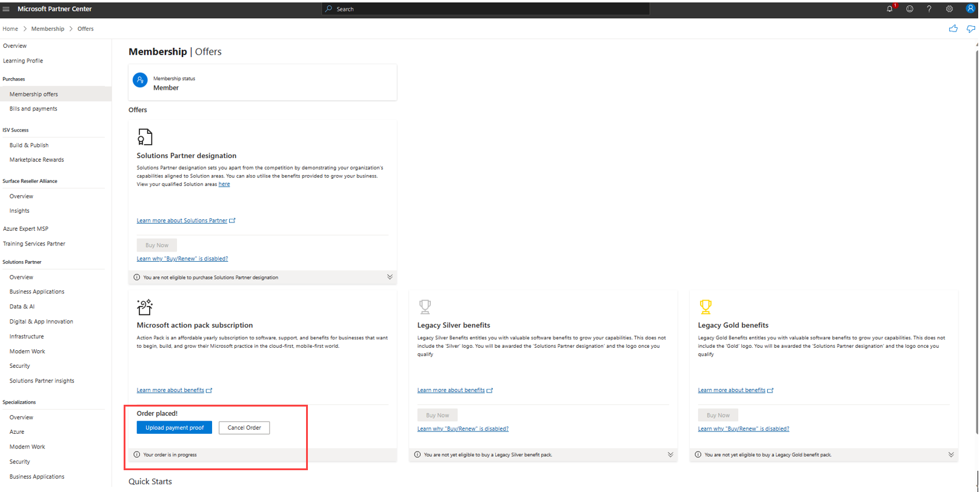The width and height of the screenshot is (980, 492).
Task: Open Solutions Partner insights
Action: 42,381
